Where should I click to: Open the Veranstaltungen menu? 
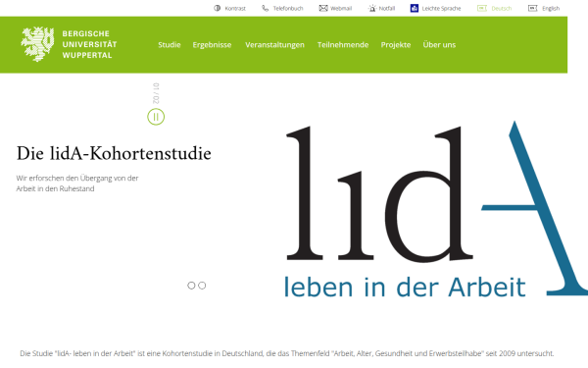pos(274,45)
